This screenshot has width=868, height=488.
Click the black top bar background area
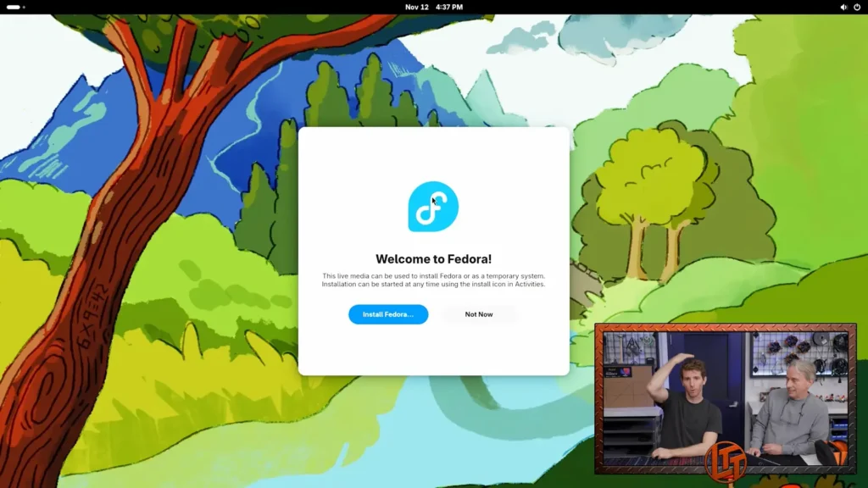click(x=254, y=7)
